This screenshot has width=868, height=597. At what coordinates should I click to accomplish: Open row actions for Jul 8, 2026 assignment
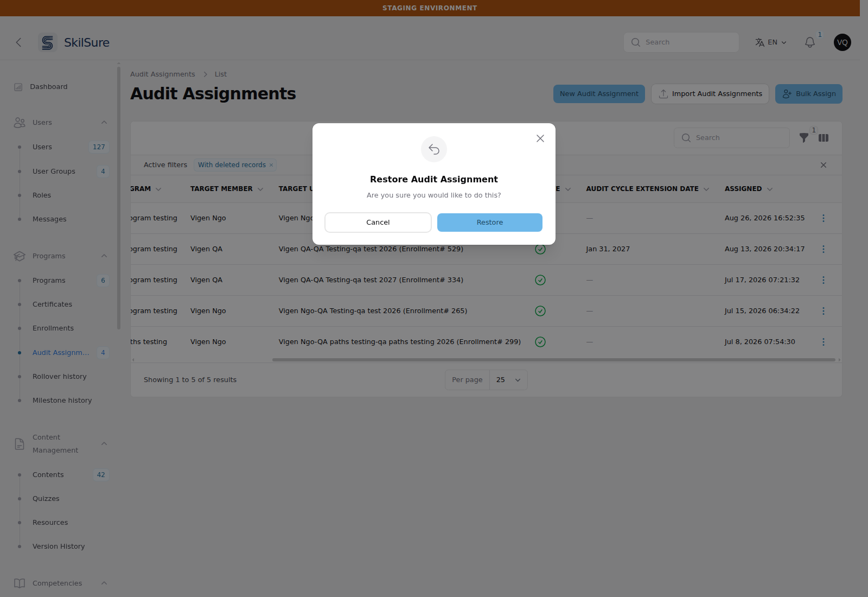[824, 342]
